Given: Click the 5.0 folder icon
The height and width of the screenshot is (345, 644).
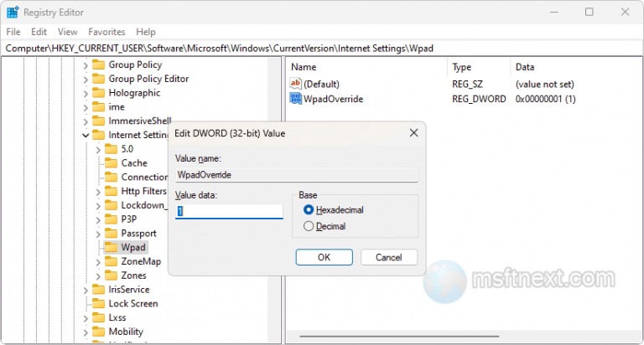Looking at the screenshot, I should [112, 149].
